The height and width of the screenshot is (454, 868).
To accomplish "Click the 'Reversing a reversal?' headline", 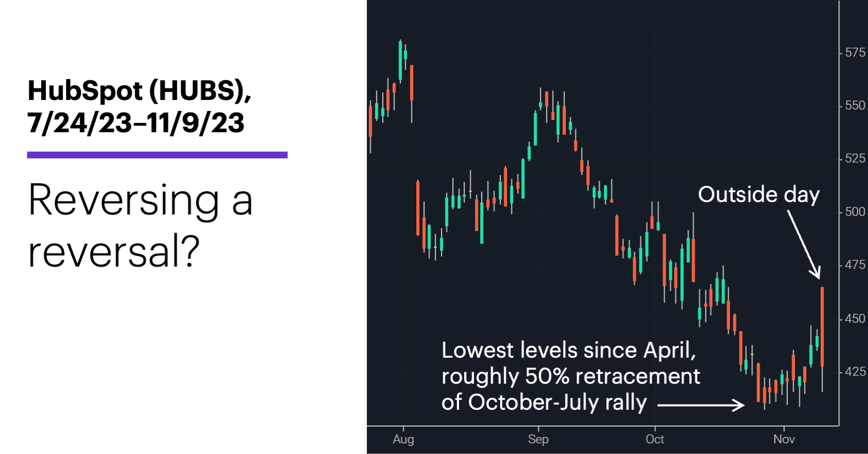I will point(141,225).
